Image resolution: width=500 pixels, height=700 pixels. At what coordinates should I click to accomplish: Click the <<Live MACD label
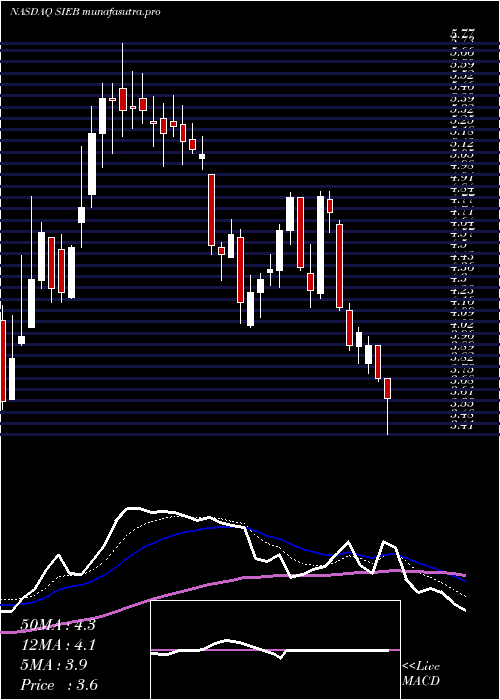coord(421,674)
